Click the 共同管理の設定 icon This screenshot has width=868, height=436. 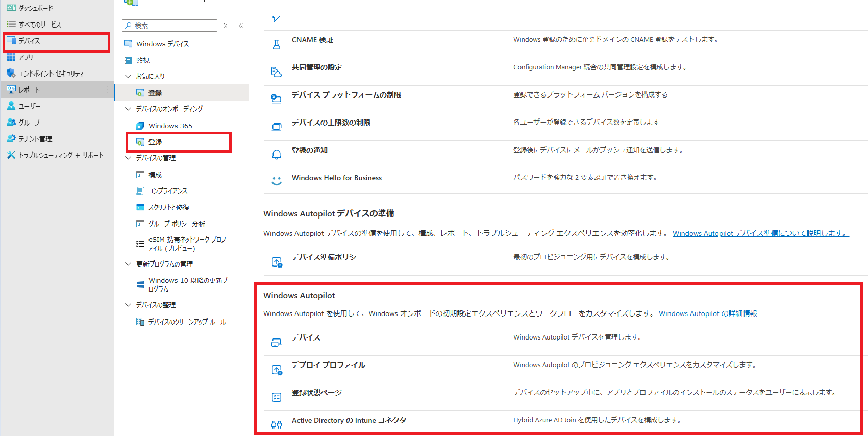pos(277,72)
